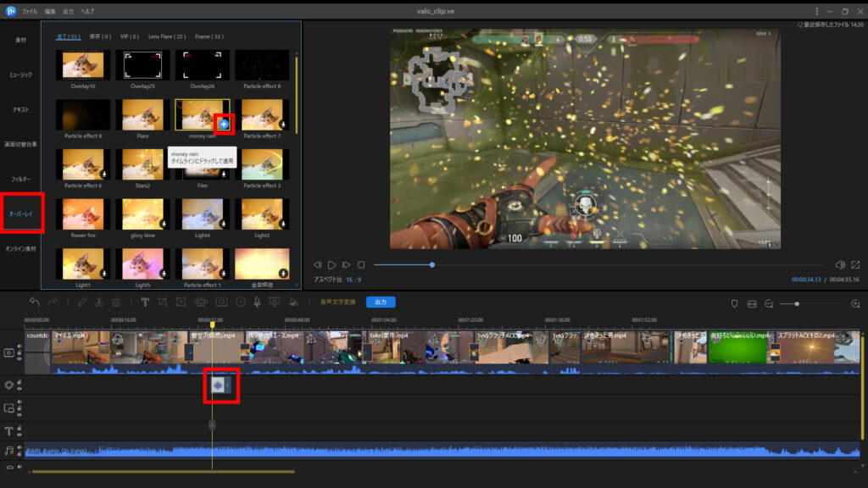This screenshot has width=868, height=488.
Task: Click the redo arrow icon
Action: pos(53,302)
